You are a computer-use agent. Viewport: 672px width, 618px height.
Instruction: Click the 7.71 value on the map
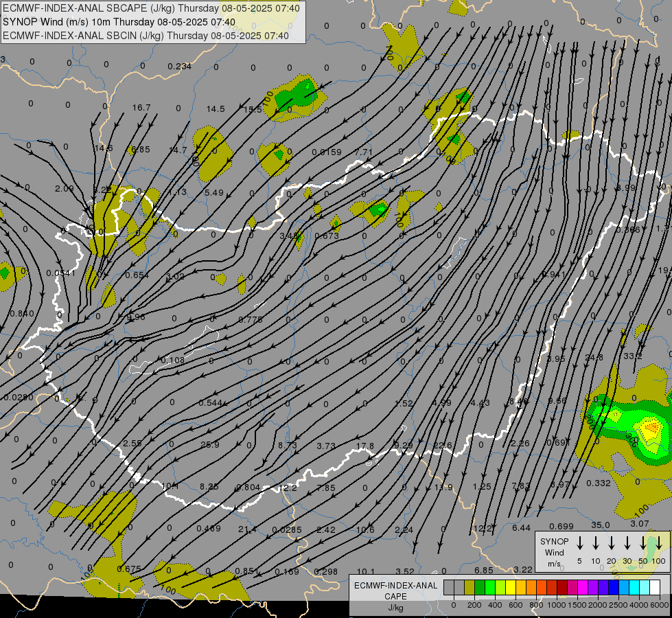[x=364, y=152]
